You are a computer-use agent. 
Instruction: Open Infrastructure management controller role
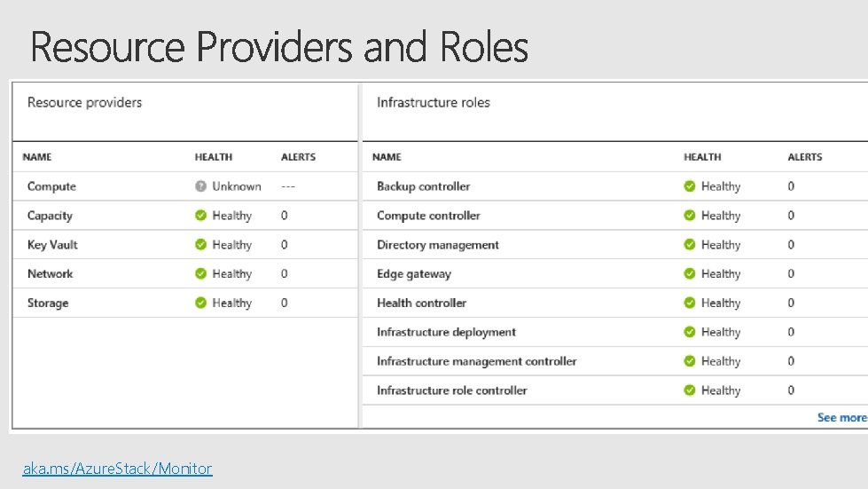(x=476, y=361)
